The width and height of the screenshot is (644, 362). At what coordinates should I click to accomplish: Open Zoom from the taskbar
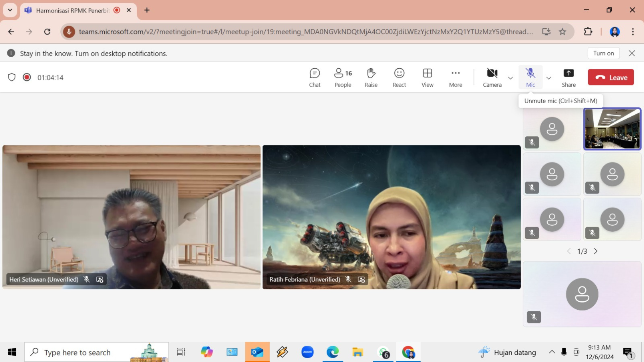pos(308,352)
